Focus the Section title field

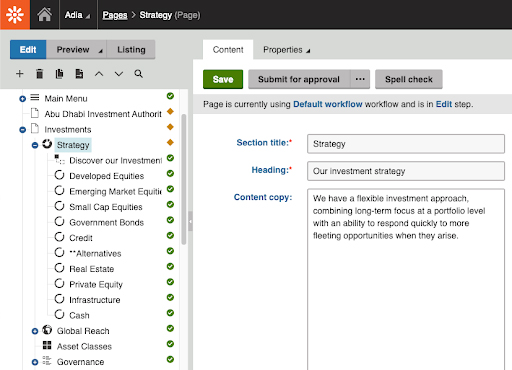point(406,144)
